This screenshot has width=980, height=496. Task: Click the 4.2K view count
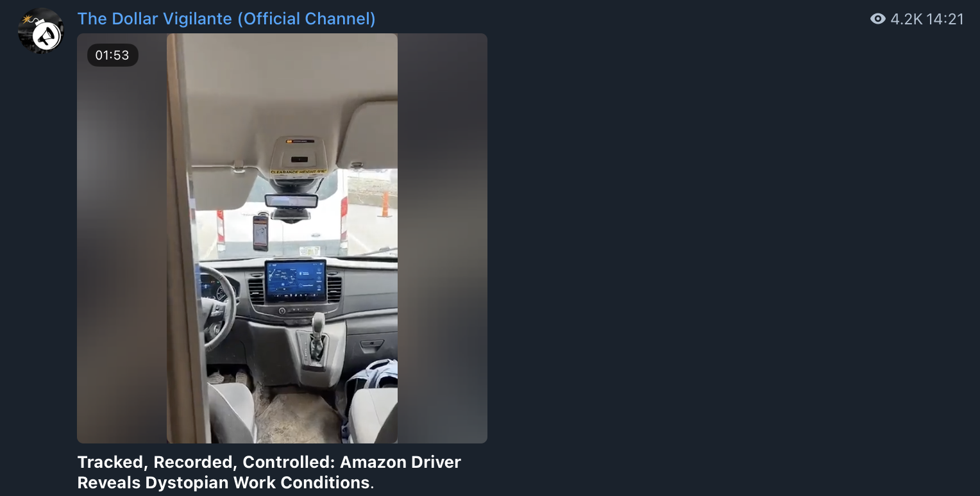(906, 19)
